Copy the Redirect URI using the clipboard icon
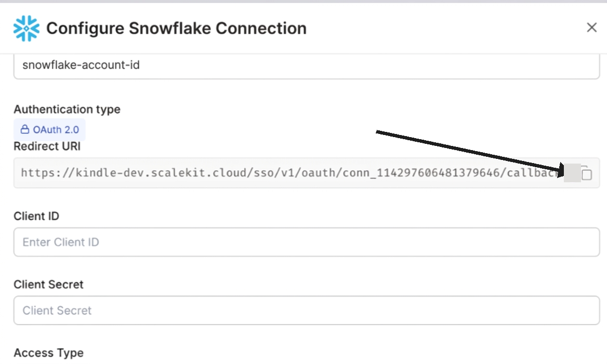 click(586, 173)
